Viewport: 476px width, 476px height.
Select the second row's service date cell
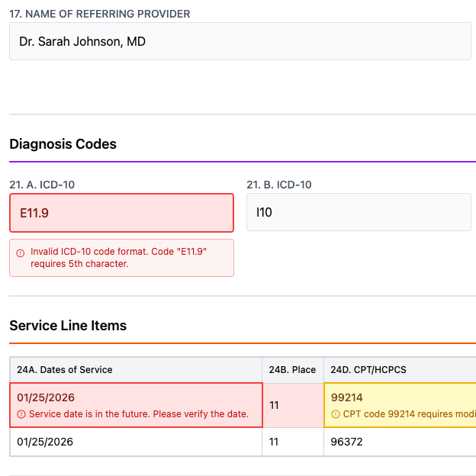136,442
